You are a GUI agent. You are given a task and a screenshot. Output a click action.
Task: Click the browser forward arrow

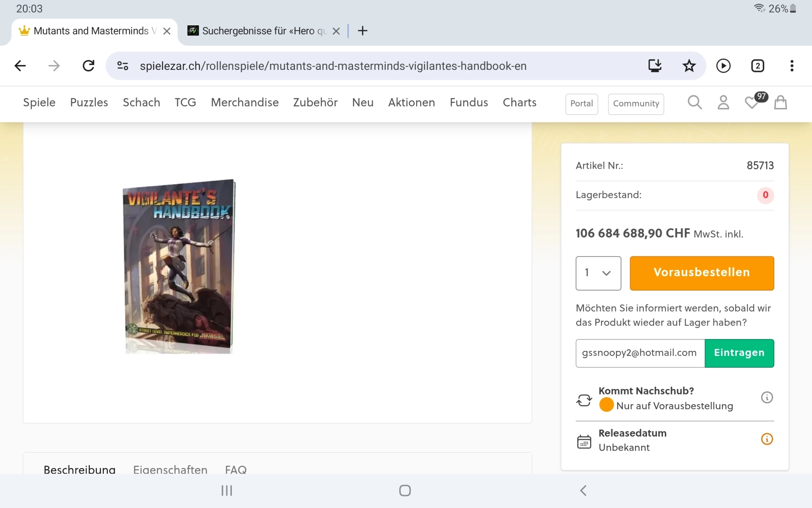[54, 66]
